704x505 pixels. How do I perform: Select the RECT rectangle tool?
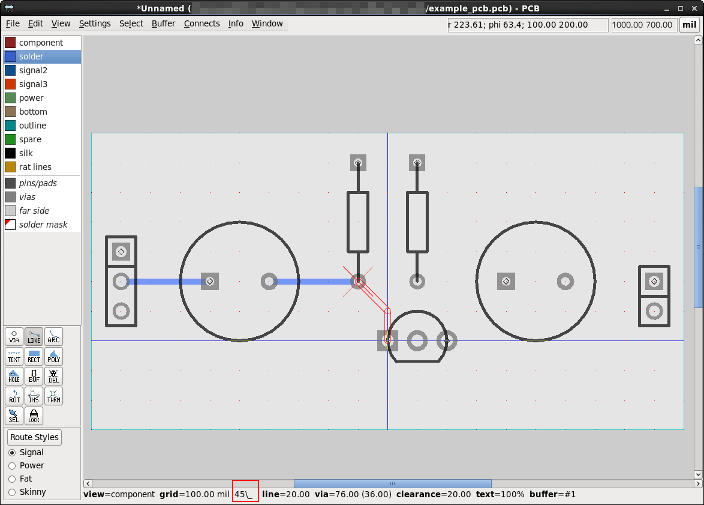point(34,356)
